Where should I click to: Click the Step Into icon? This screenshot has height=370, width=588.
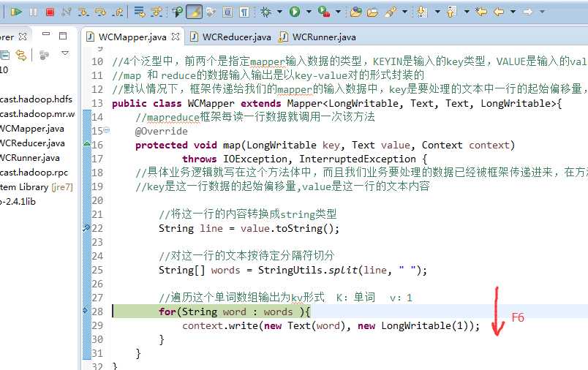[x=83, y=12]
